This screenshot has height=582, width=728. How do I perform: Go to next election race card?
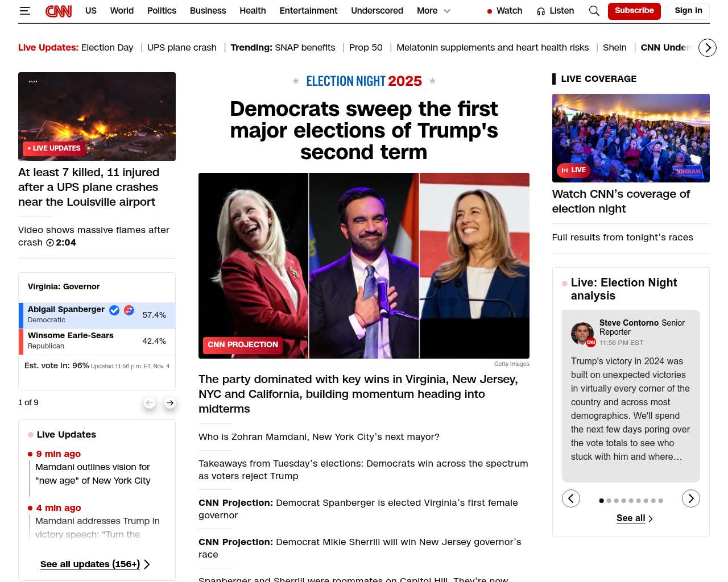[x=170, y=403]
